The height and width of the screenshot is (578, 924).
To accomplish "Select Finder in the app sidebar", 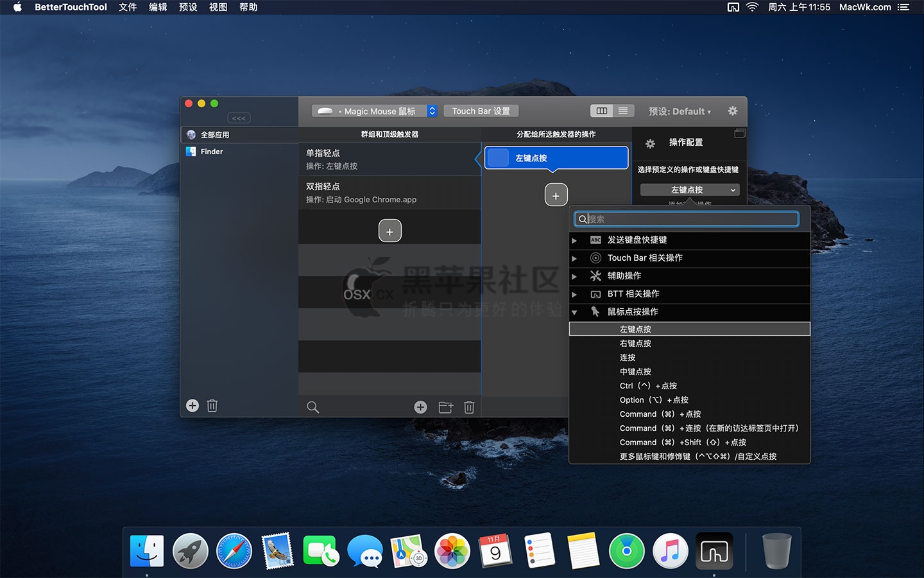I will click(x=239, y=152).
